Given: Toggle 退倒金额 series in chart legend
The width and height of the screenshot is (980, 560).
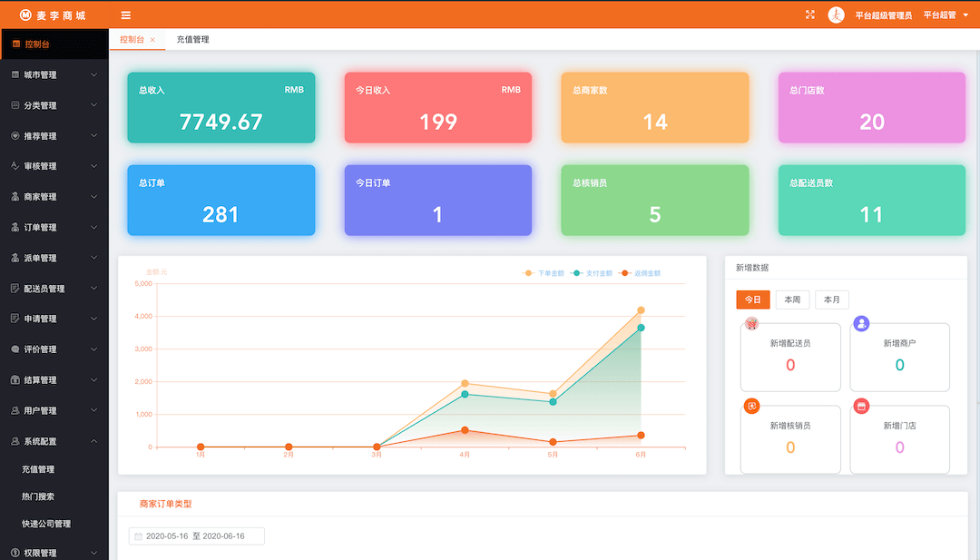Looking at the screenshot, I should point(641,273).
